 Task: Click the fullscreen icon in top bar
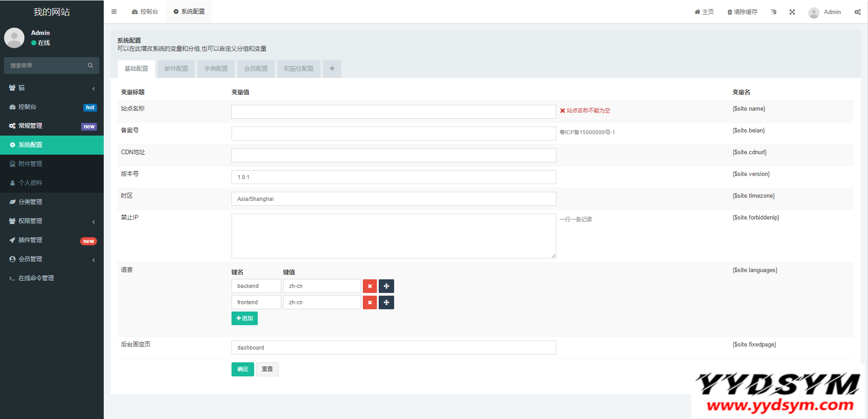[x=792, y=12]
